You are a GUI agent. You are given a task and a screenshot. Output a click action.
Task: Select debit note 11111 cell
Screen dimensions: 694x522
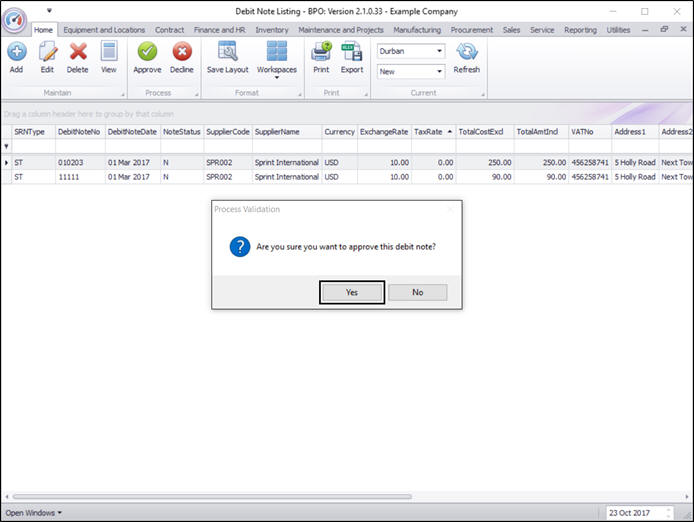coord(80,177)
